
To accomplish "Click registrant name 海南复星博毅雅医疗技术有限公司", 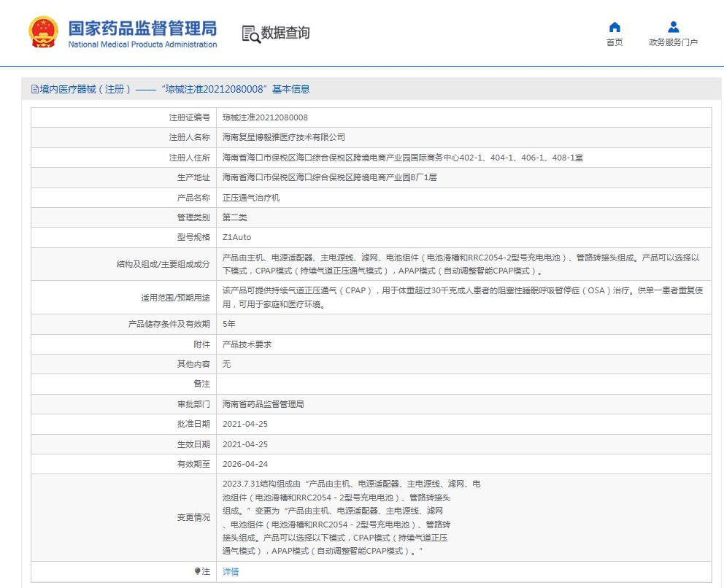I will coord(284,137).
